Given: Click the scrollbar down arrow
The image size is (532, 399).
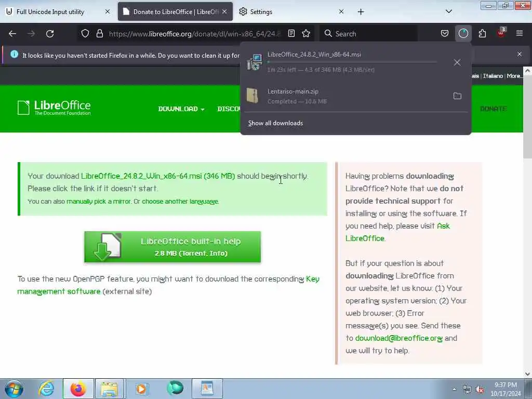Looking at the screenshot, I should [527, 374].
